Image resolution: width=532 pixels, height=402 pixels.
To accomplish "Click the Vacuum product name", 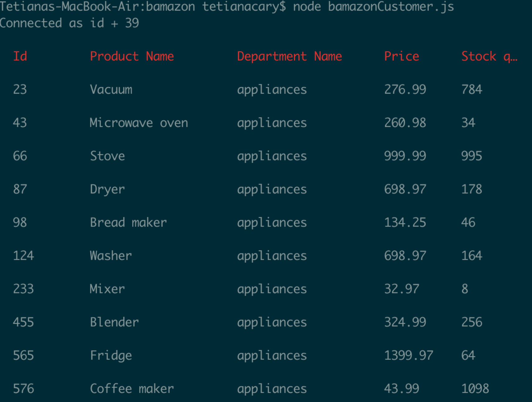I will coord(111,89).
